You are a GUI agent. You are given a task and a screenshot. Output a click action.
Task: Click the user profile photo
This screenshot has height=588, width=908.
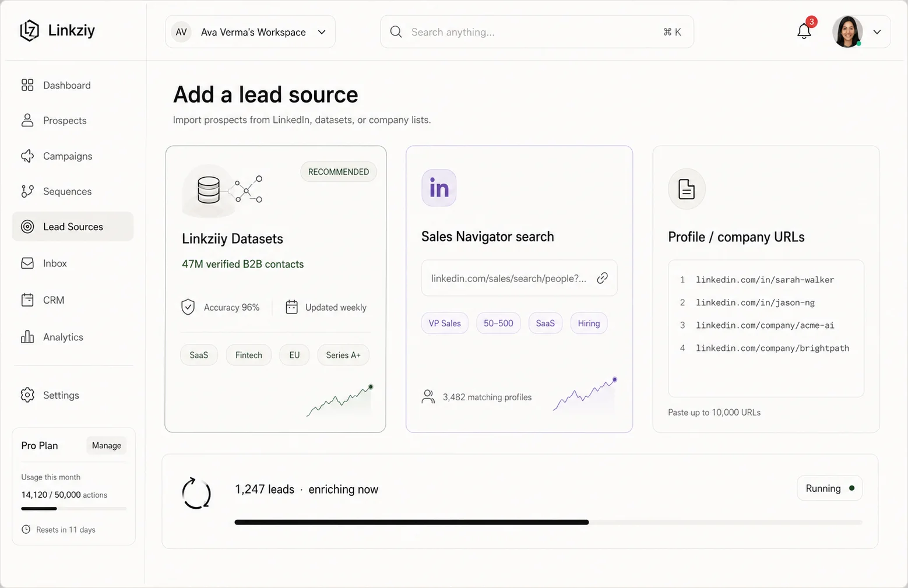[x=847, y=31]
